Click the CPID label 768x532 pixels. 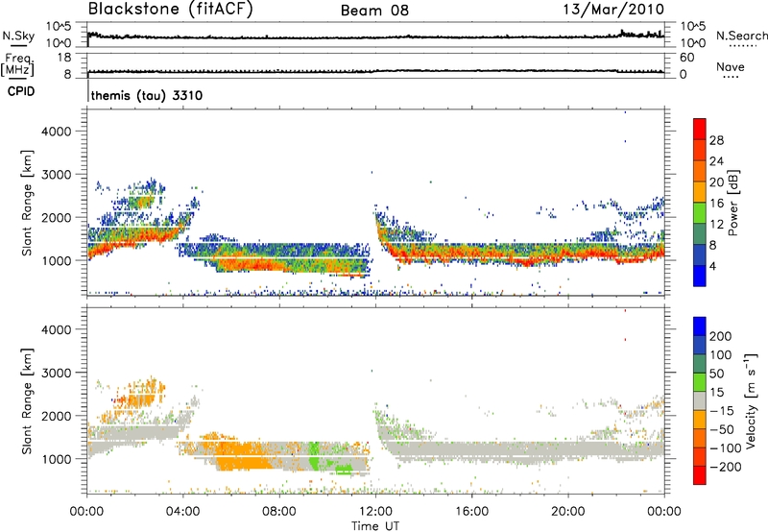point(21,91)
